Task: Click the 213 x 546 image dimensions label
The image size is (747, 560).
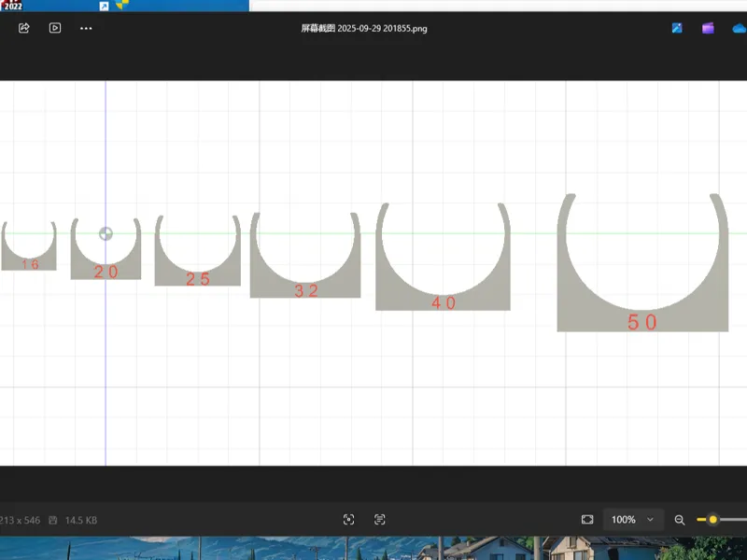Action: [x=20, y=520]
